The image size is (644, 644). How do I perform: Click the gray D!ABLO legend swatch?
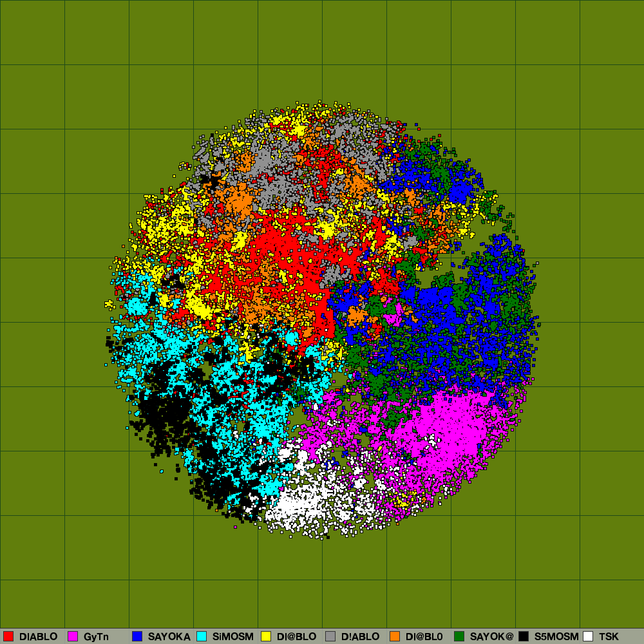[330, 636]
